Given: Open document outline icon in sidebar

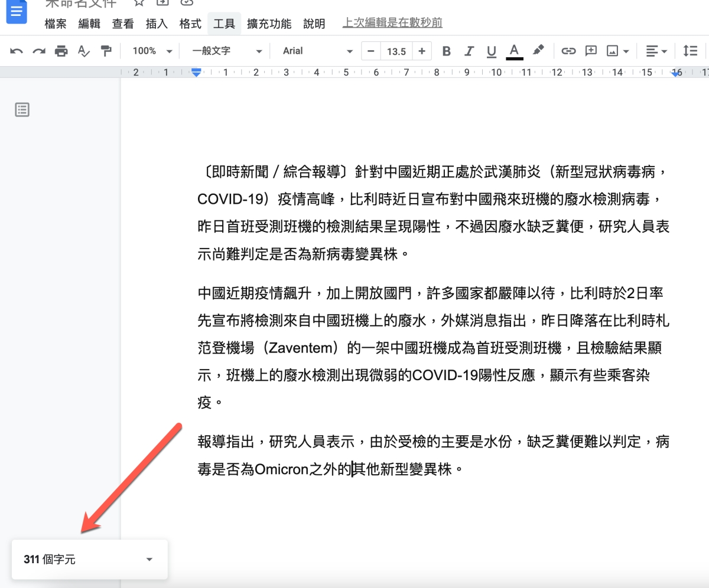Looking at the screenshot, I should 22,110.
